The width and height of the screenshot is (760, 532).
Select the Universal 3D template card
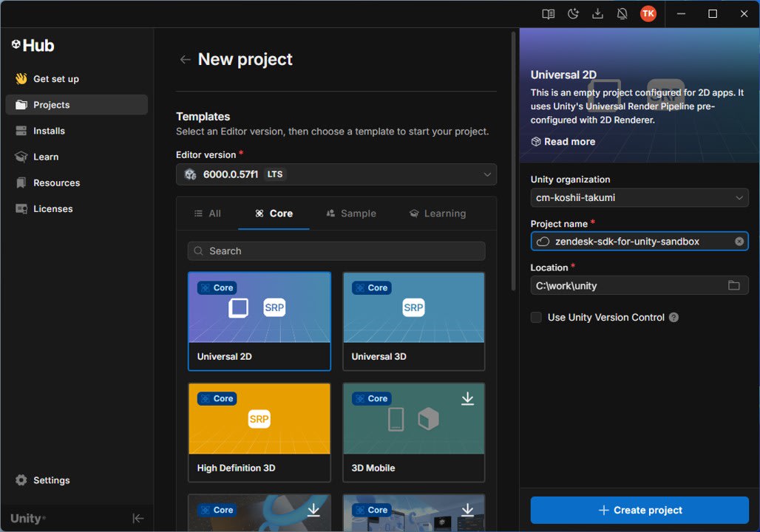click(413, 321)
